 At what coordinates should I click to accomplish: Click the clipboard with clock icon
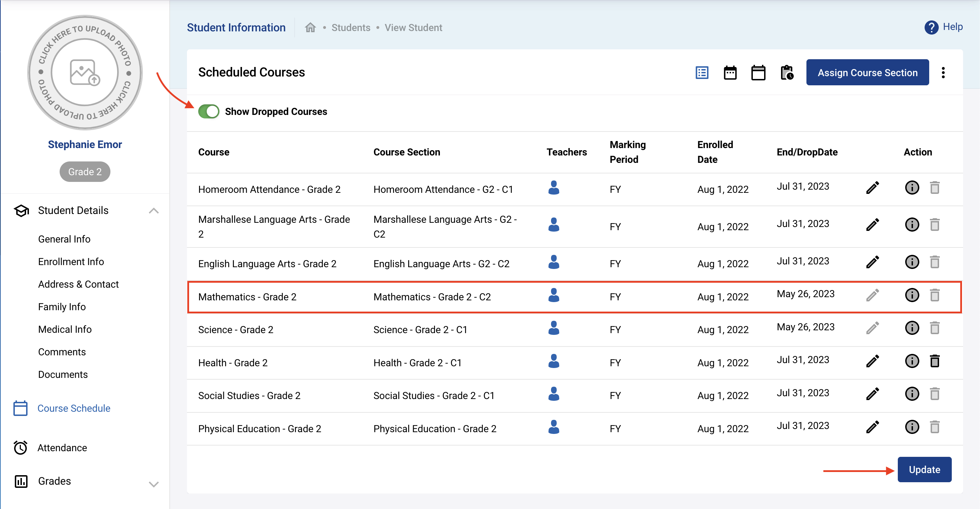pyautogui.click(x=787, y=73)
